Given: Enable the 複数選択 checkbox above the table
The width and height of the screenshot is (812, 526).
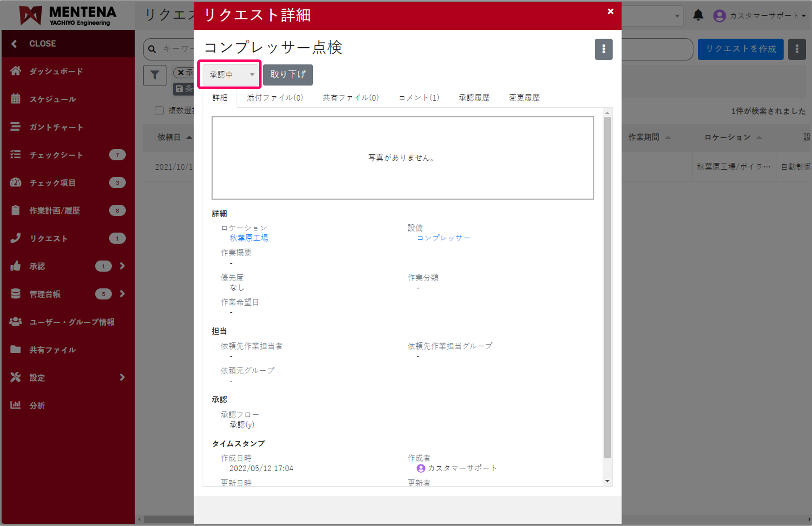Looking at the screenshot, I should (x=159, y=111).
